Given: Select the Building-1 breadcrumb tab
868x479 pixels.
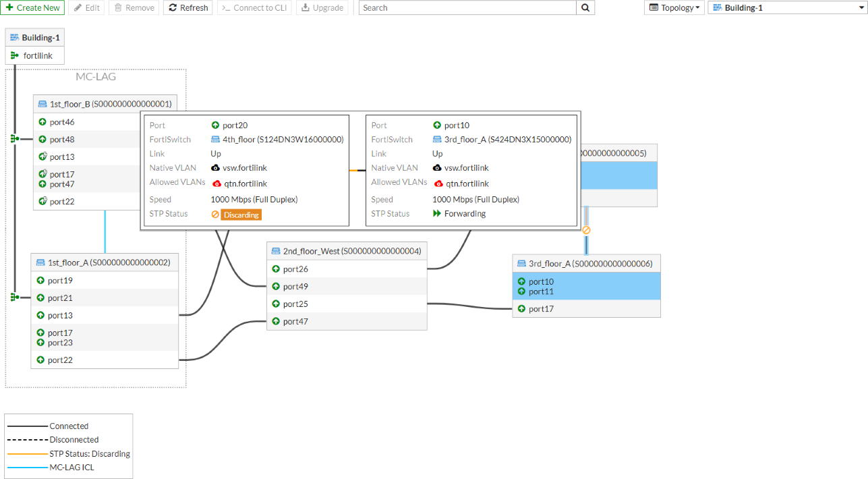Looking at the screenshot, I should pyautogui.click(x=34, y=37).
